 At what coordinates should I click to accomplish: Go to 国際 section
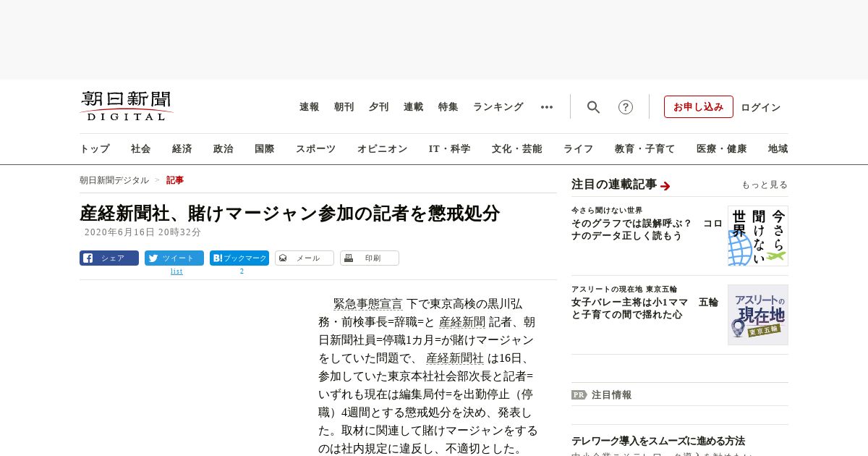(265, 149)
